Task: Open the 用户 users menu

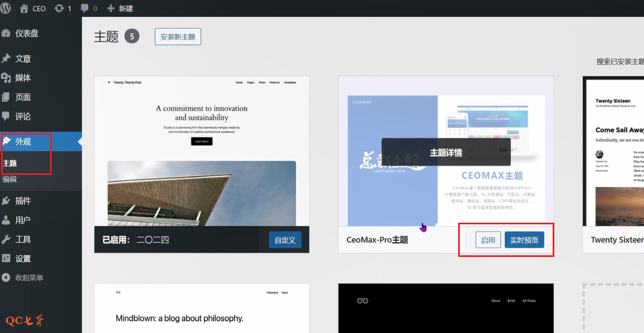Action: click(23, 220)
